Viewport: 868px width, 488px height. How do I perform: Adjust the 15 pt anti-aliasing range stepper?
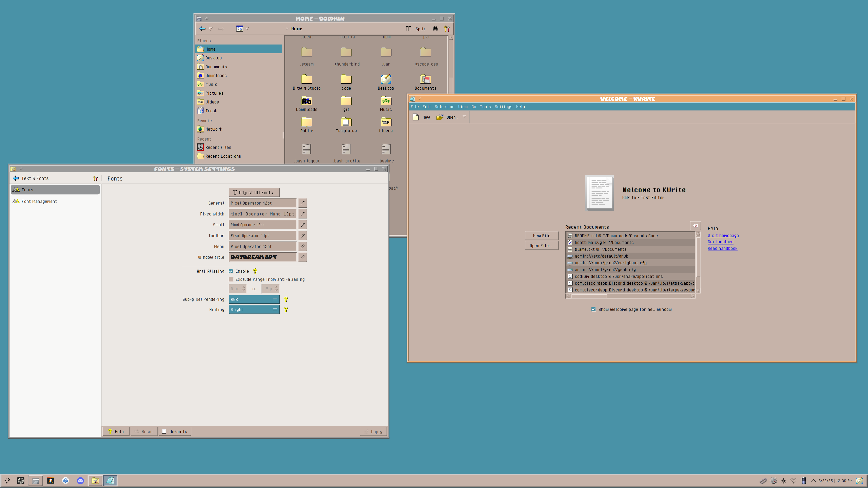click(276, 289)
